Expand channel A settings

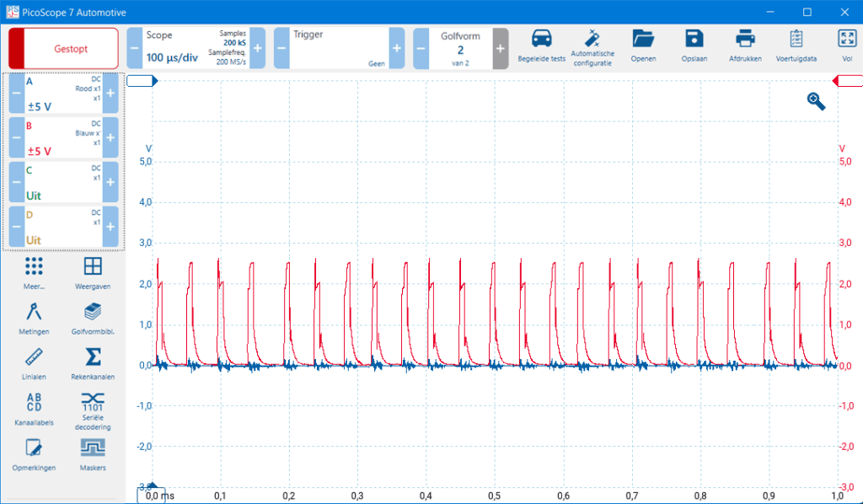(109, 93)
